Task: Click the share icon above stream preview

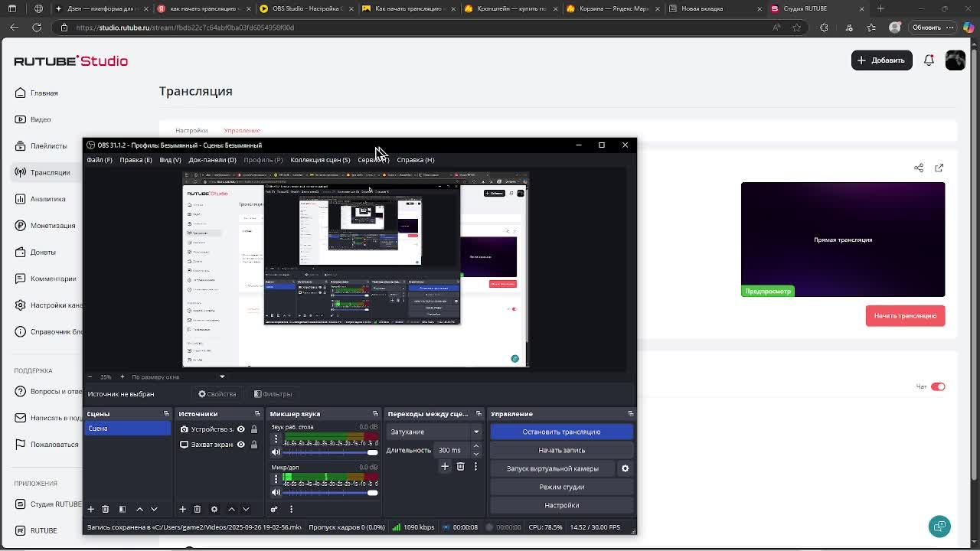Action: pos(919,168)
